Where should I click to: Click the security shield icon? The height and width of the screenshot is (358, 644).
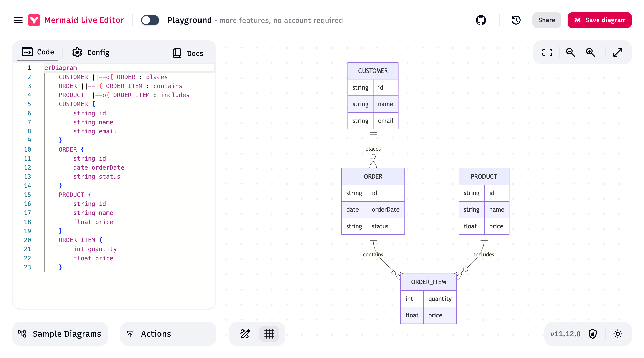[593, 334]
